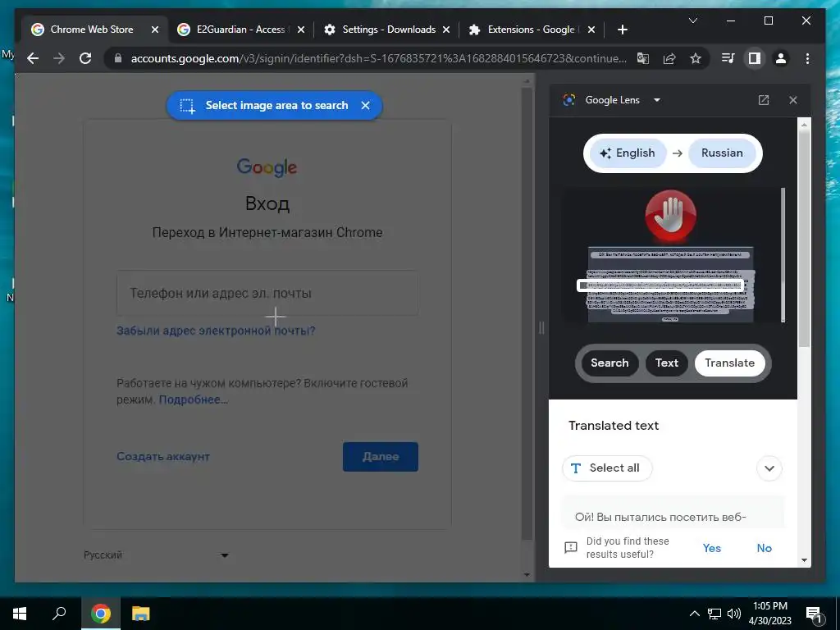Open a new tab with plus button

(622, 30)
